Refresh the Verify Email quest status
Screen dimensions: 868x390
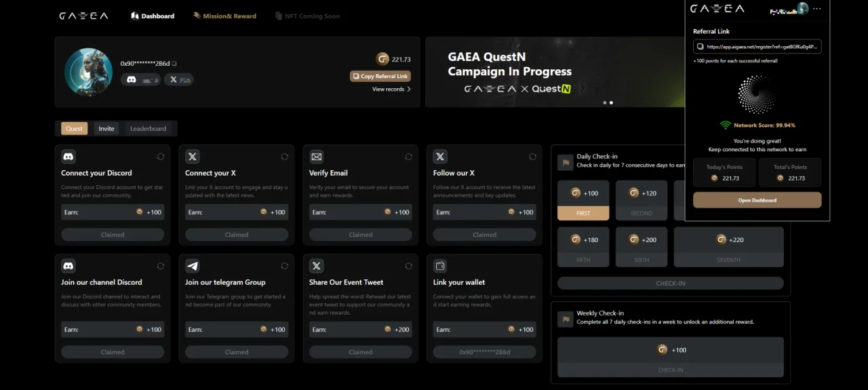click(409, 157)
